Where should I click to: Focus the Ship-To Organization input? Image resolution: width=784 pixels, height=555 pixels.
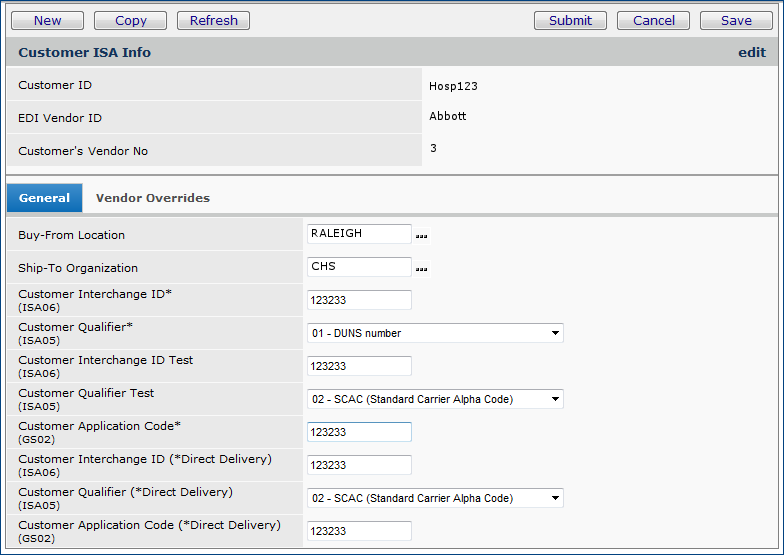(x=359, y=267)
